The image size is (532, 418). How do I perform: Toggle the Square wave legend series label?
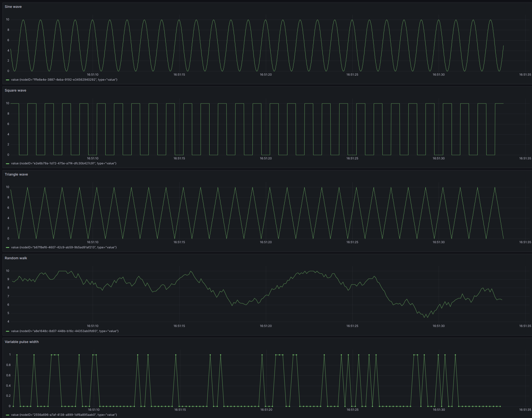[x=64, y=164]
